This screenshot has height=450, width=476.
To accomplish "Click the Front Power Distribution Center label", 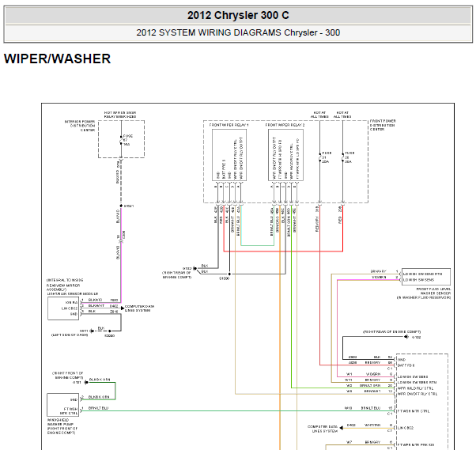I will (387, 127).
